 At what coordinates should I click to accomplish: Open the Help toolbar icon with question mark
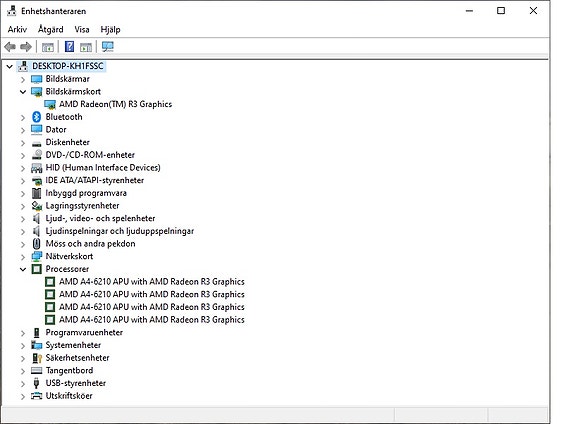pyautogui.click(x=69, y=47)
